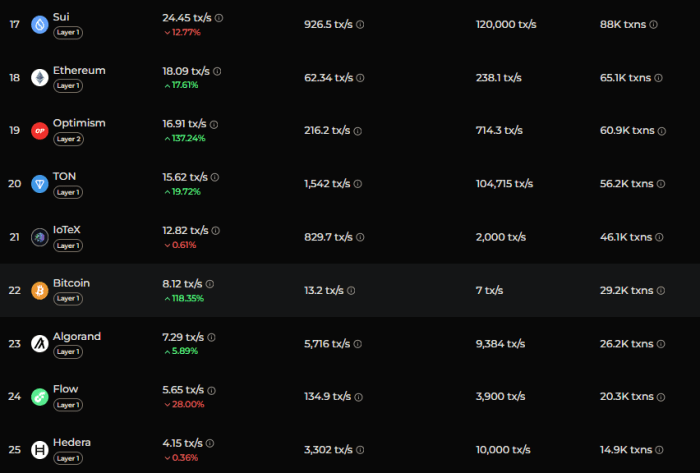The height and width of the screenshot is (473, 700).
Task: Show info for Flow 134.9 tx/s
Action: pyautogui.click(x=358, y=397)
